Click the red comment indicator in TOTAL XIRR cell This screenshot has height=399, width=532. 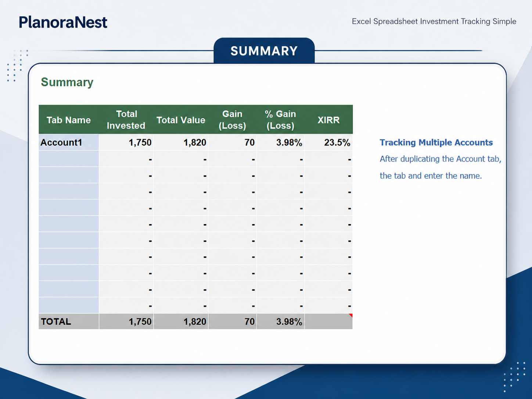[351, 315]
